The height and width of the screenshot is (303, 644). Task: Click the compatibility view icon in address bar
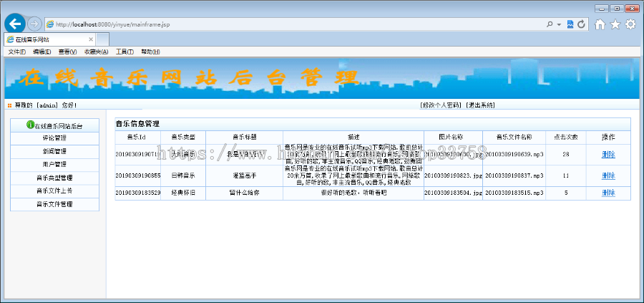click(x=570, y=24)
